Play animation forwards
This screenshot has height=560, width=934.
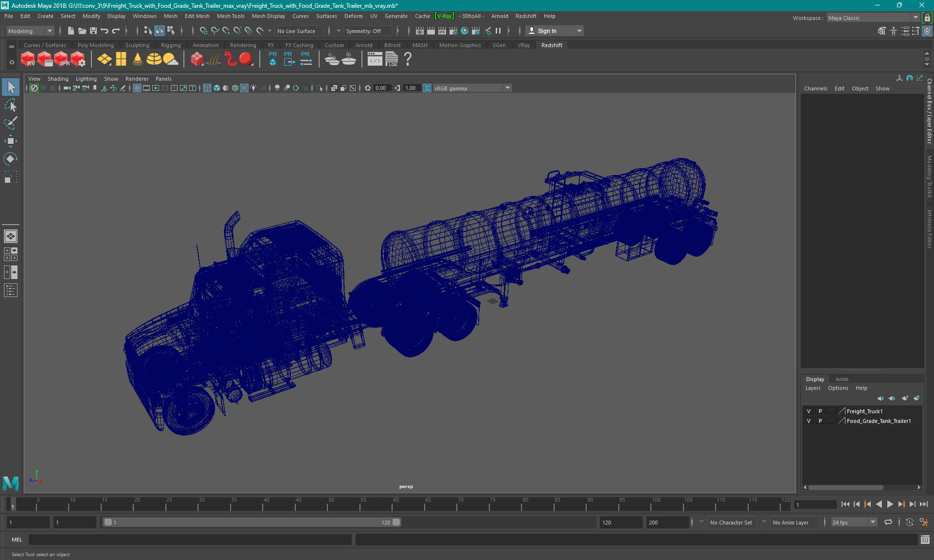890,505
